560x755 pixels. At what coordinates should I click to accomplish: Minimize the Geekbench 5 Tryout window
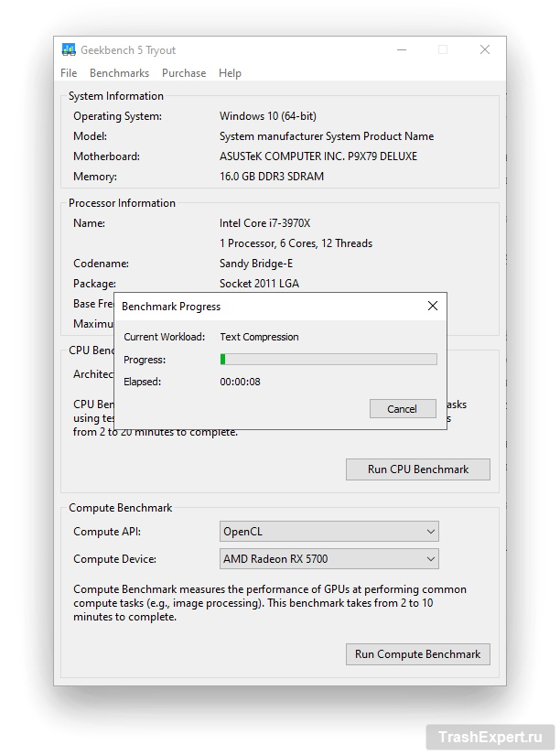point(402,49)
